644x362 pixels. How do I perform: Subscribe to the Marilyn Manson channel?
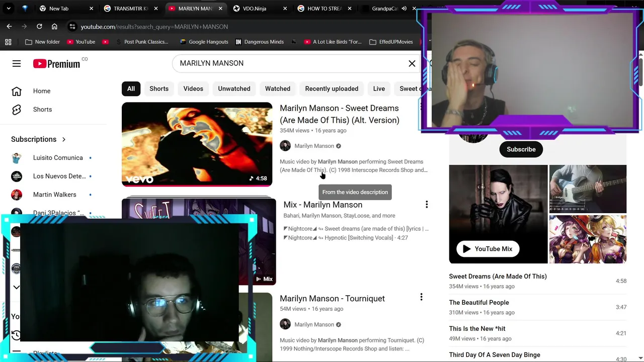pyautogui.click(x=521, y=149)
